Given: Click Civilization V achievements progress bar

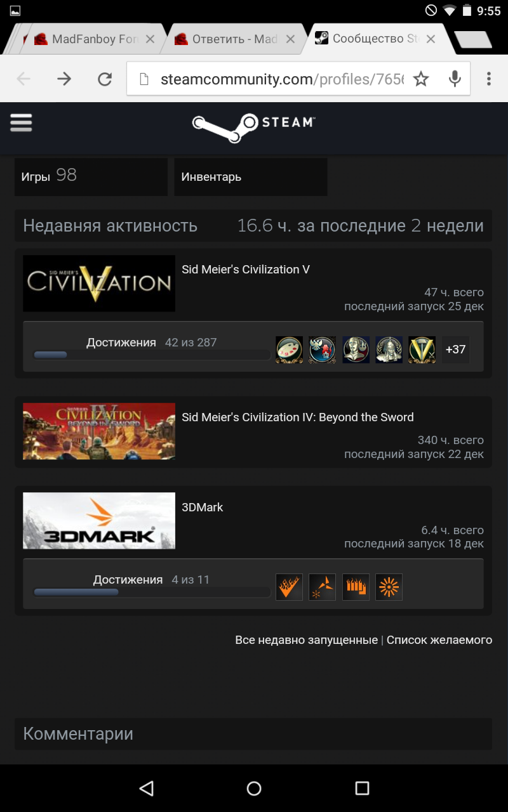Looking at the screenshot, I should click(152, 355).
